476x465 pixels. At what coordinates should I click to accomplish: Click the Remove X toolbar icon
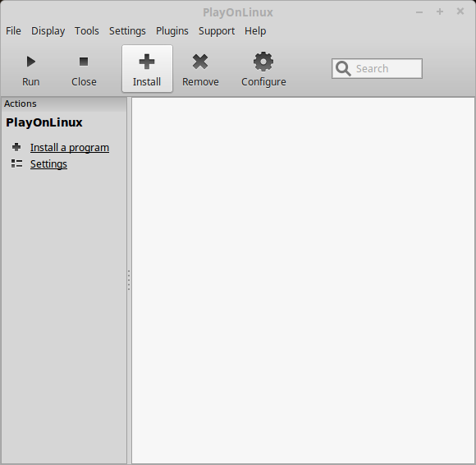pos(200,62)
